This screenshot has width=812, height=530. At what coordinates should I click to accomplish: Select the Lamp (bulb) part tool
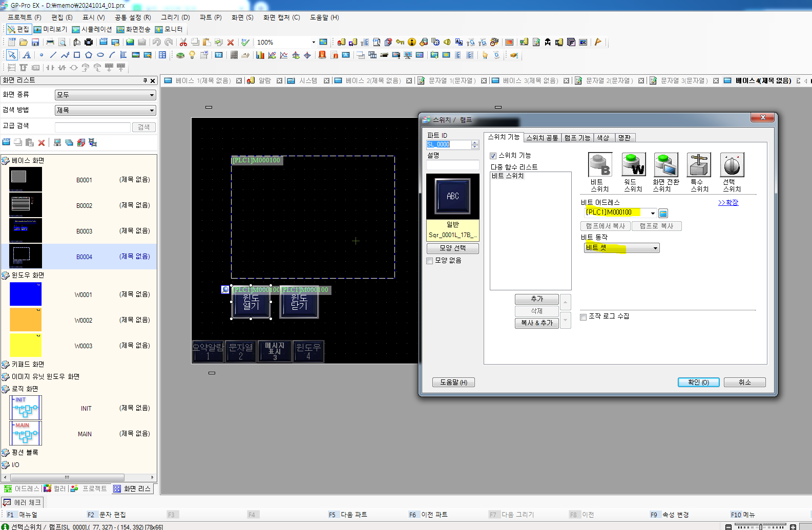click(x=192, y=55)
